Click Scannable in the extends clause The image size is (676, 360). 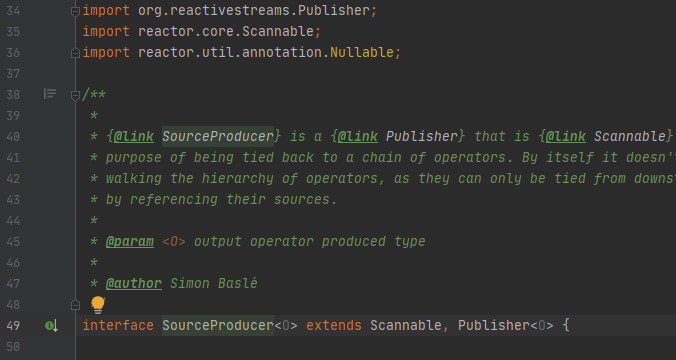[406, 326]
